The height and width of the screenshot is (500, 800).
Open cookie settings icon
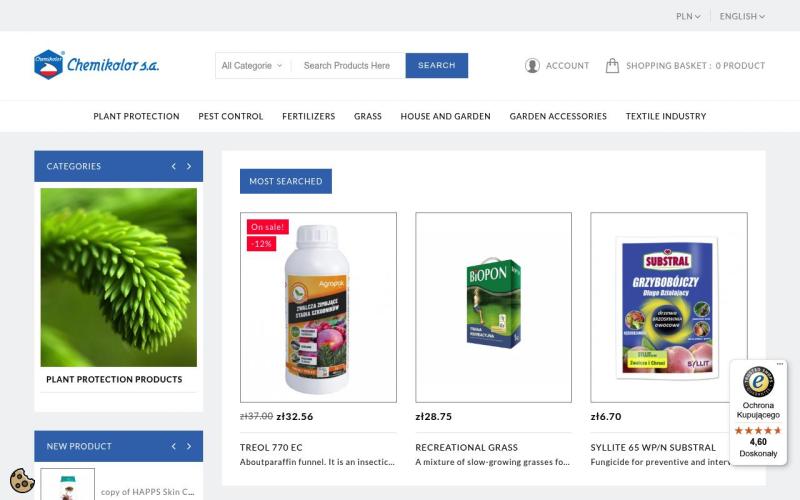pyautogui.click(x=22, y=480)
